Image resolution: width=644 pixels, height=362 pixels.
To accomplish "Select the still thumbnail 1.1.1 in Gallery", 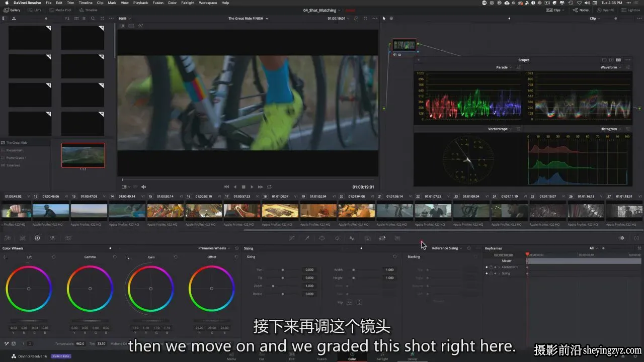I will tap(83, 155).
